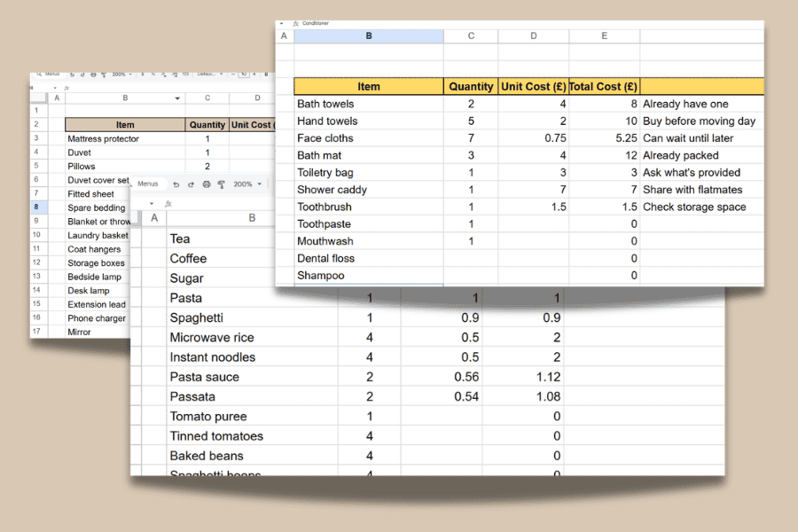Undo in the food list sheet toolbar

pyautogui.click(x=176, y=184)
